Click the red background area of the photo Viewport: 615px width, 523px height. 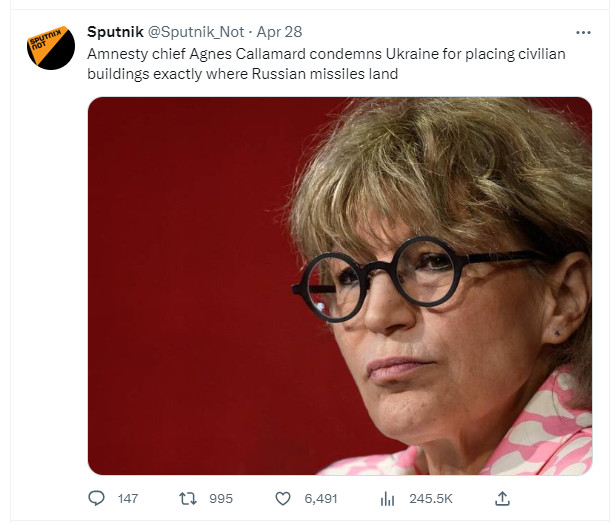[x=180, y=250]
